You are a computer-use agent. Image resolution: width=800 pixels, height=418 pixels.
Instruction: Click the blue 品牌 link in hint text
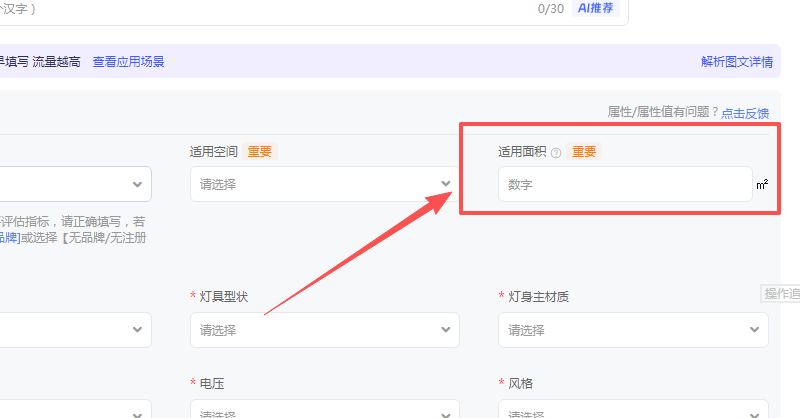coord(8,237)
